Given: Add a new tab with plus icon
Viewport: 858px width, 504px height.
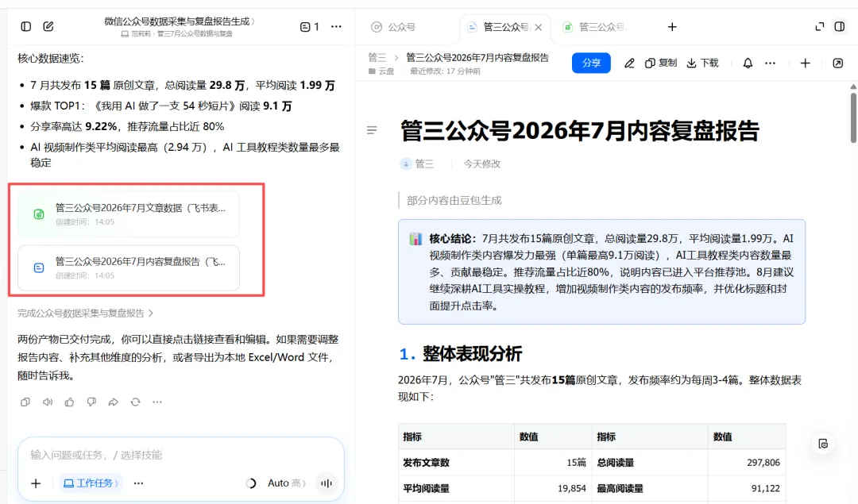Looking at the screenshot, I should pyautogui.click(x=672, y=27).
